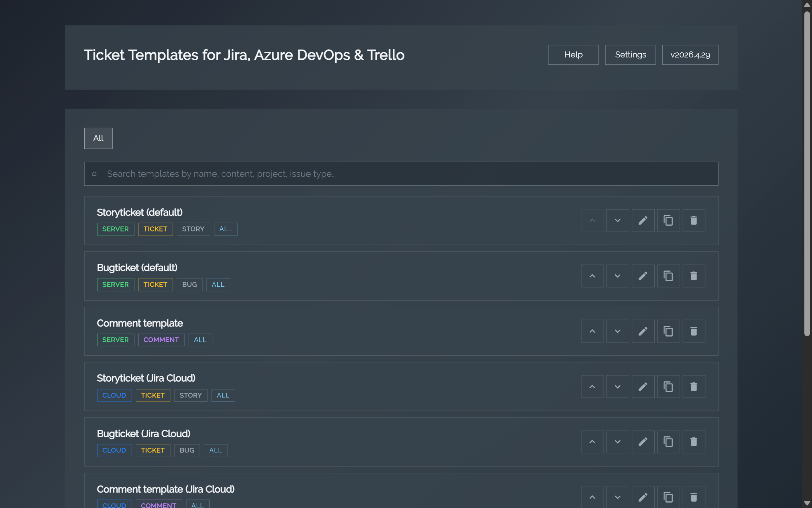Move Bugticket (default) template up
812x508 pixels.
[x=592, y=276]
